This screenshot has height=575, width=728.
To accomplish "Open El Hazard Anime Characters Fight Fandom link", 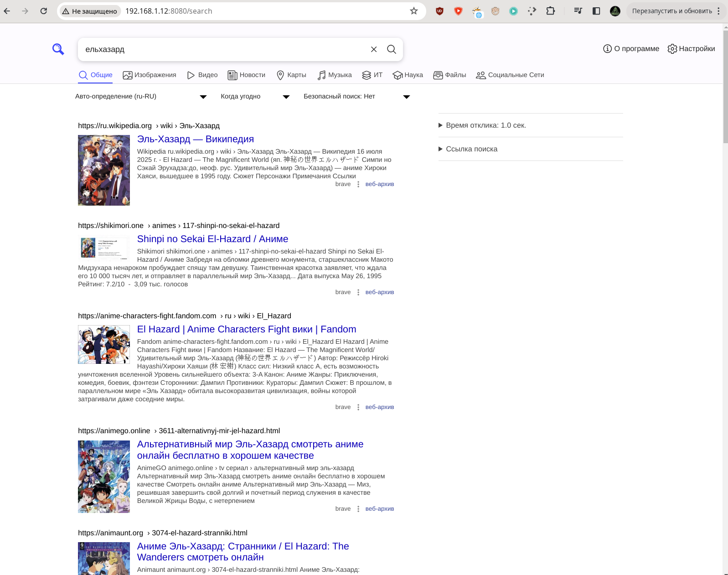I will tap(247, 329).
